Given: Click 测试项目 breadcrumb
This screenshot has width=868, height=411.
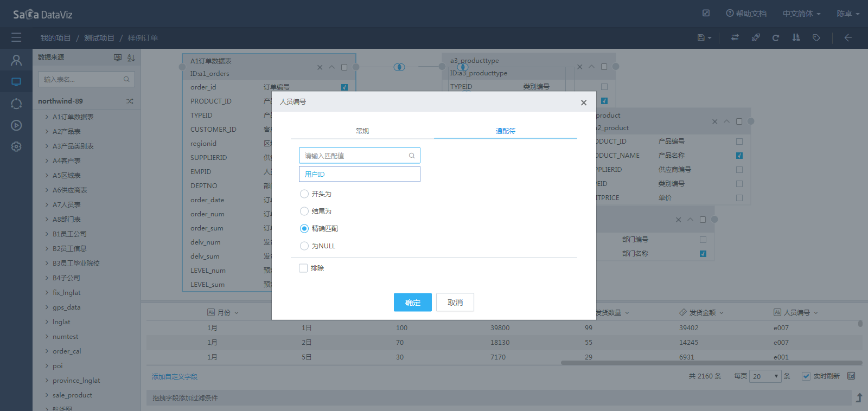Looking at the screenshot, I should click(99, 38).
